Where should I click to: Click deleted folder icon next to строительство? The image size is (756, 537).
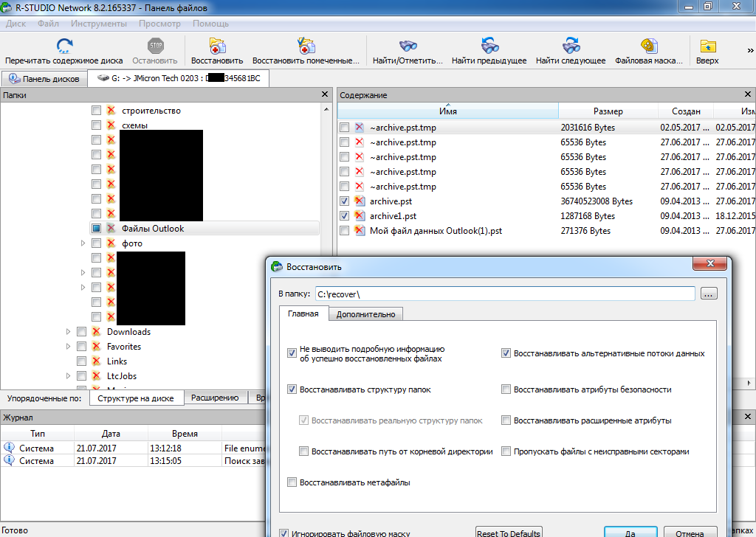(x=111, y=111)
